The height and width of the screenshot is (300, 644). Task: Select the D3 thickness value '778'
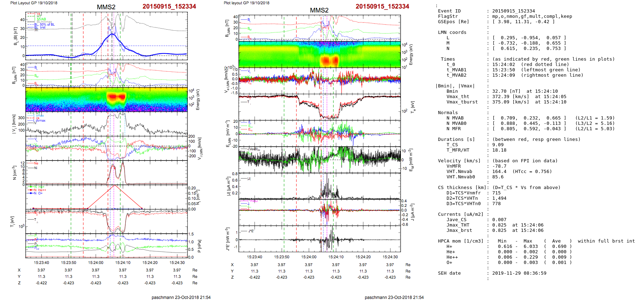click(x=497, y=204)
